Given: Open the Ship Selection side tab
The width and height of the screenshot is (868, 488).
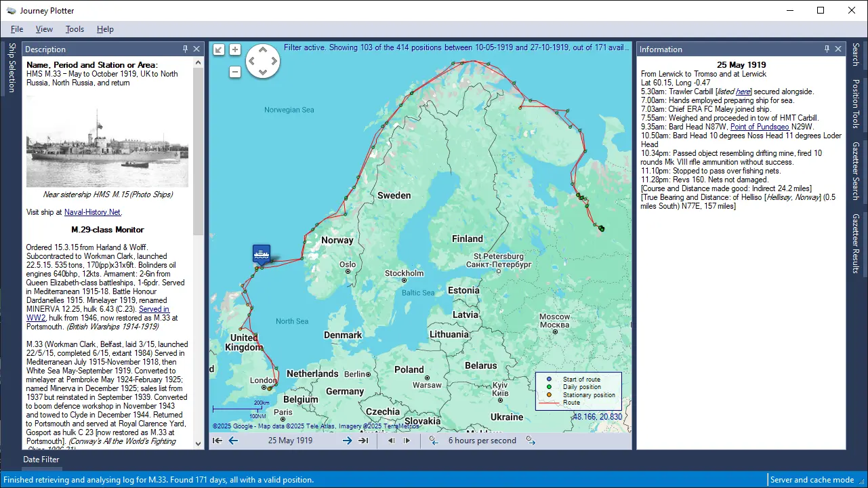Looking at the screenshot, I should point(11,68).
